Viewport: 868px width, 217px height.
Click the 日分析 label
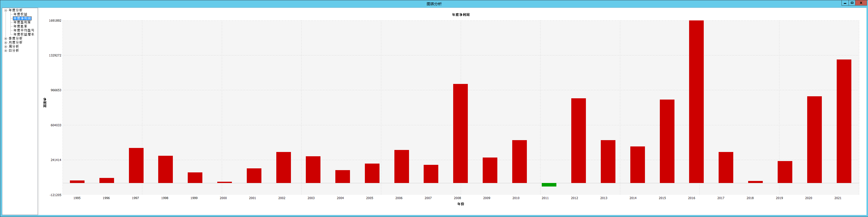[x=14, y=51]
